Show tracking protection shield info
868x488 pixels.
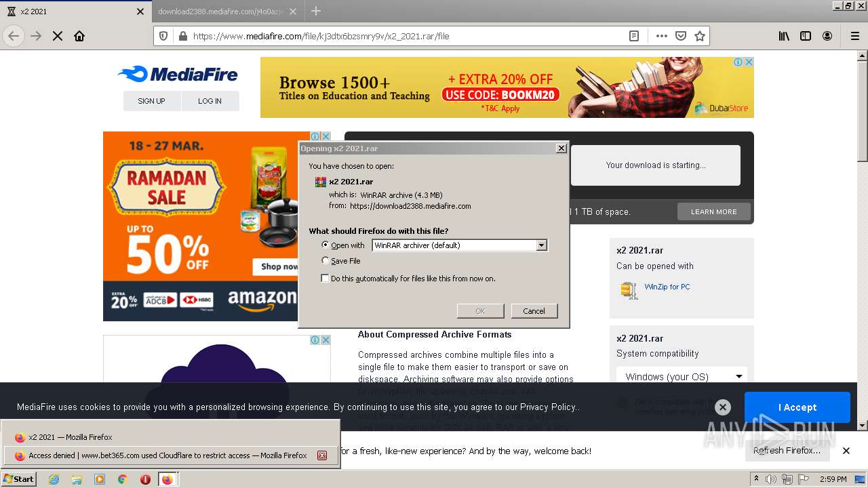click(x=163, y=36)
